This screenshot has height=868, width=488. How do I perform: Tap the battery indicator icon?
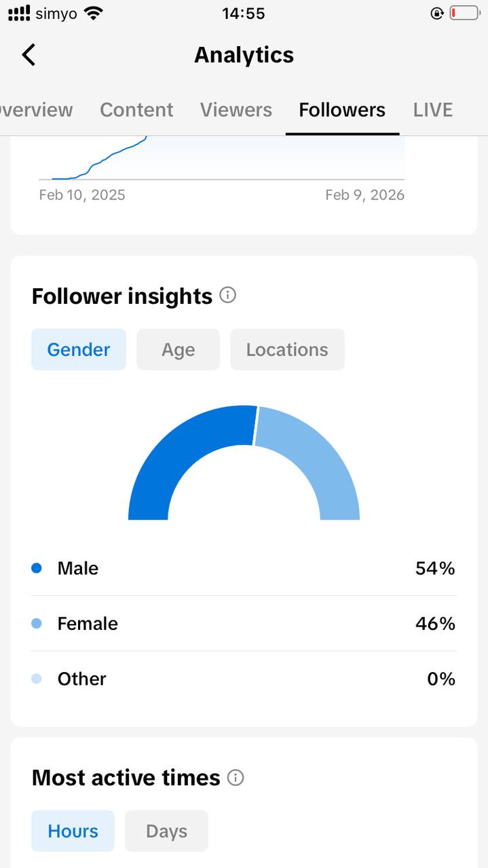pos(465,13)
